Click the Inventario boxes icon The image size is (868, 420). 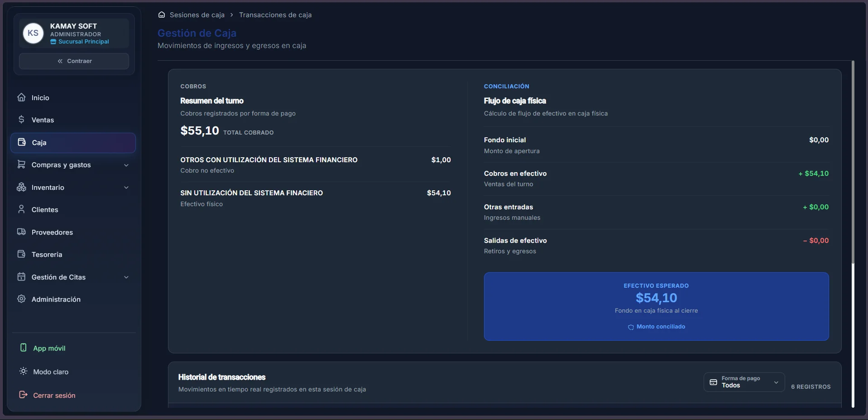[x=21, y=187]
